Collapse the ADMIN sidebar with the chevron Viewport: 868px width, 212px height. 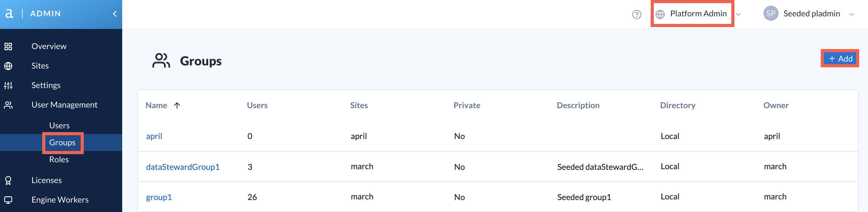115,14
